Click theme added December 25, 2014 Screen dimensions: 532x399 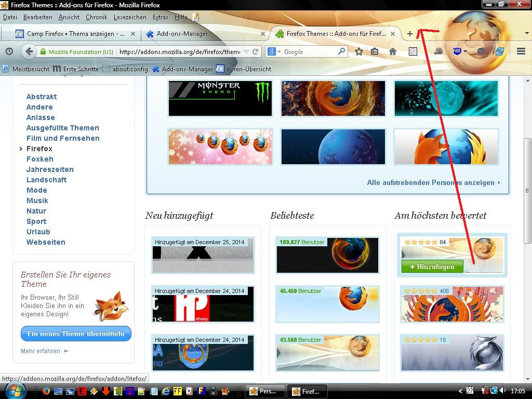(203, 255)
